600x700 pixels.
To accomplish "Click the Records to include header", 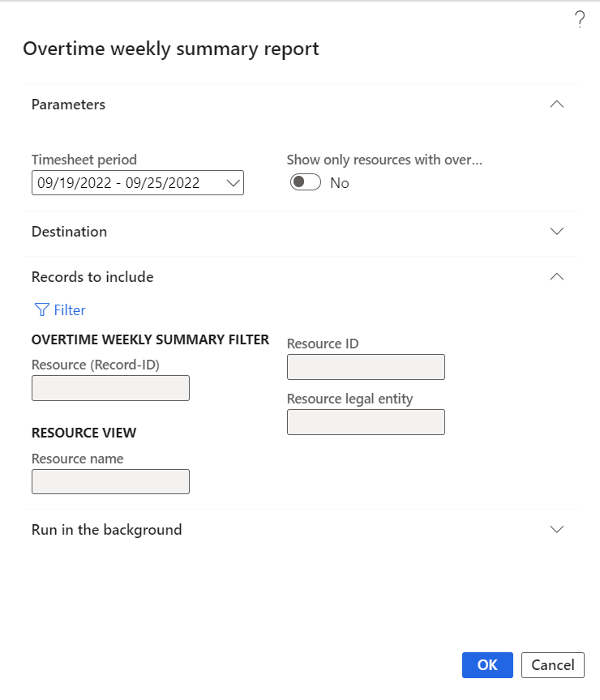I will click(x=92, y=277).
